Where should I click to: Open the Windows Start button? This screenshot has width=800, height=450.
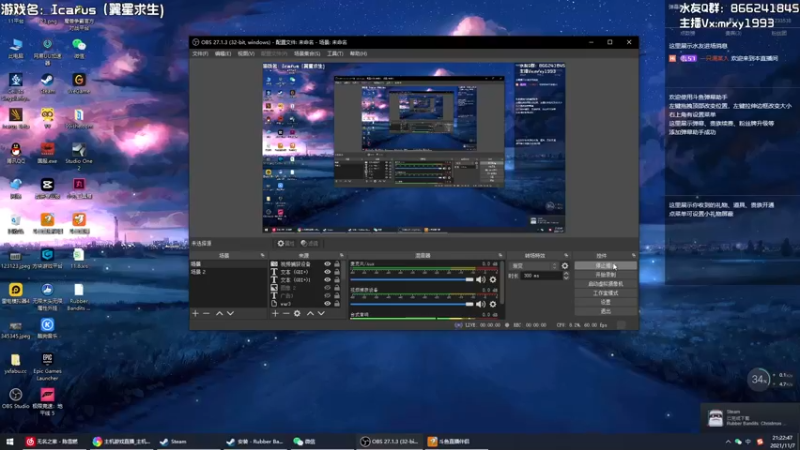pyautogui.click(x=10, y=442)
